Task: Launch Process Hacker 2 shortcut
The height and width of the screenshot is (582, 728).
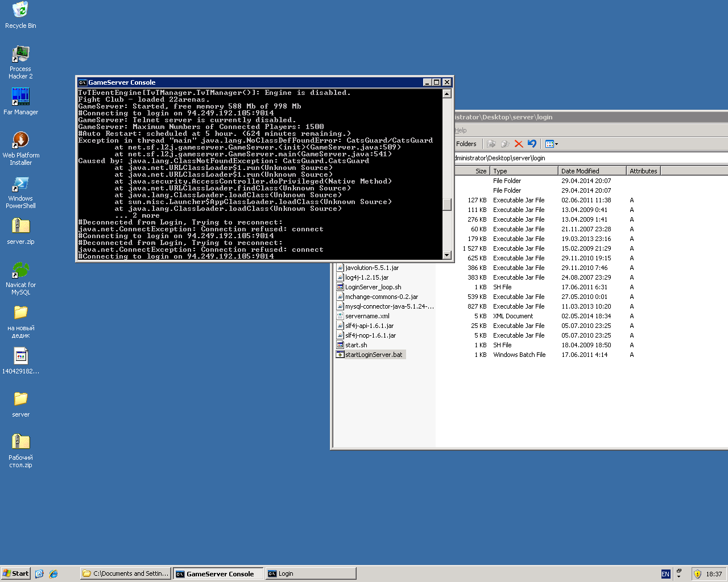Action: [x=20, y=61]
